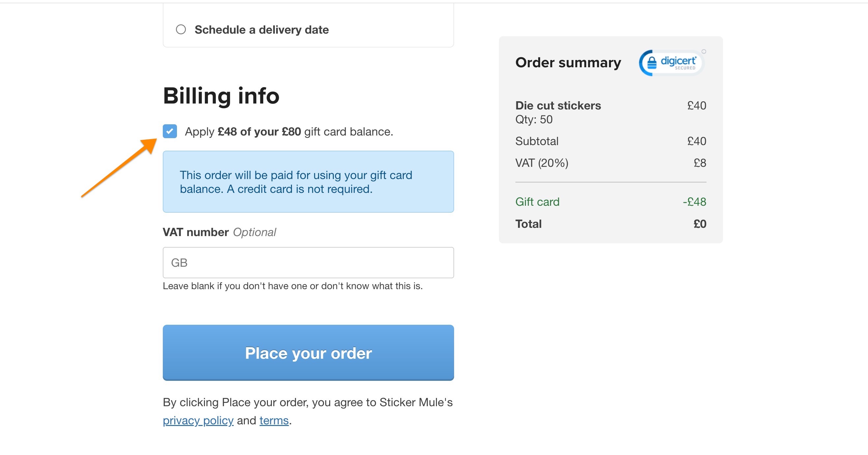The width and height of the screenshot is (868, 455).
Task: Expand the Order summary section
Action: 568,62
